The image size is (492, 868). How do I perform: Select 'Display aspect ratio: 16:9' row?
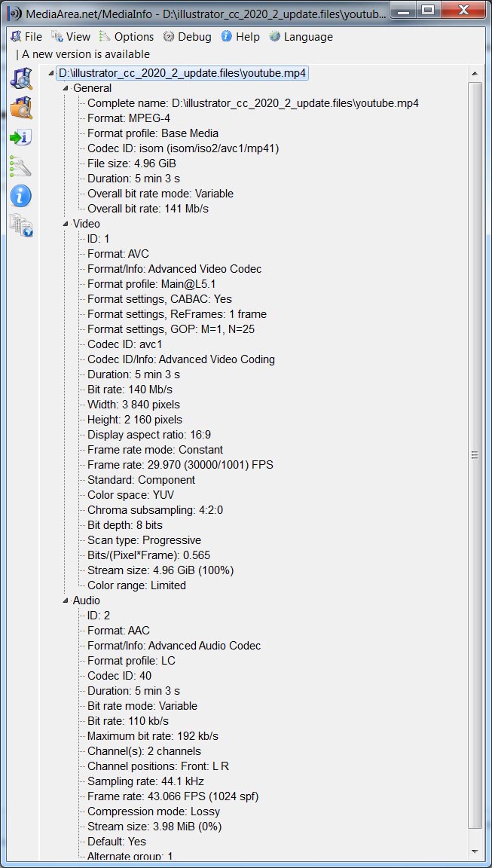[149, 435]
